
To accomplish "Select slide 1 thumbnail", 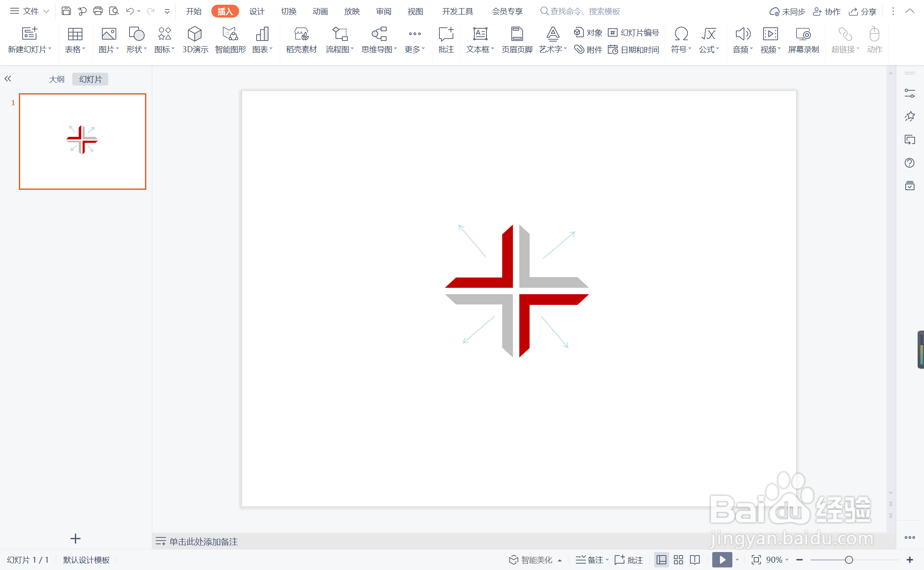I will [x=83, y=141].
